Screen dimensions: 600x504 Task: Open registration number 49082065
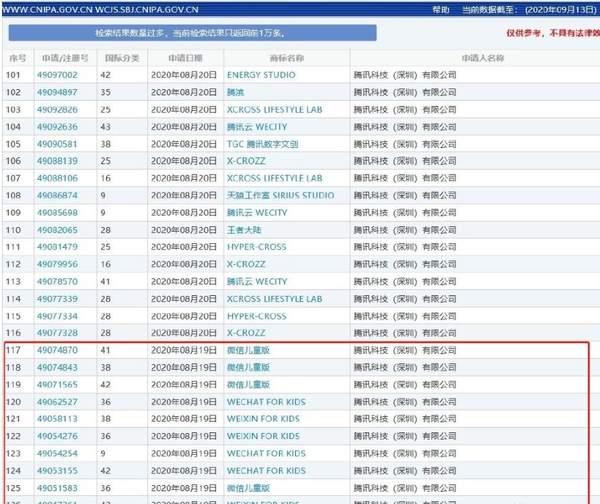point(57,230)
